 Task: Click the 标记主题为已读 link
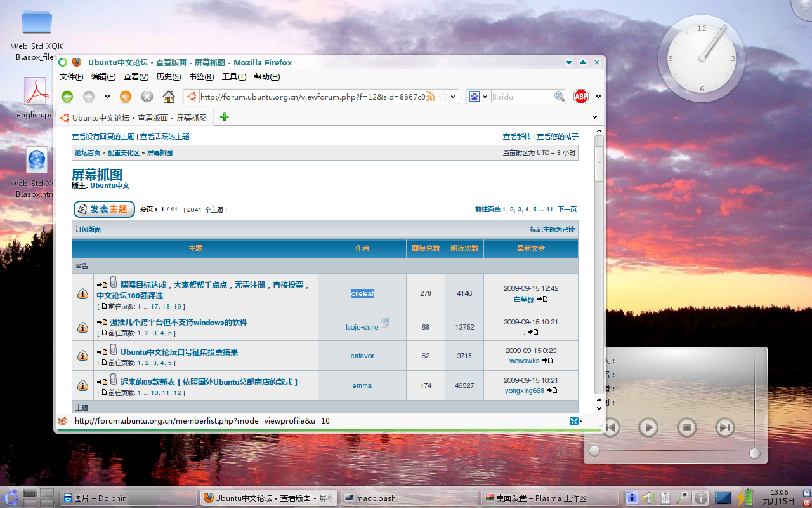click(x=553, y=230)
